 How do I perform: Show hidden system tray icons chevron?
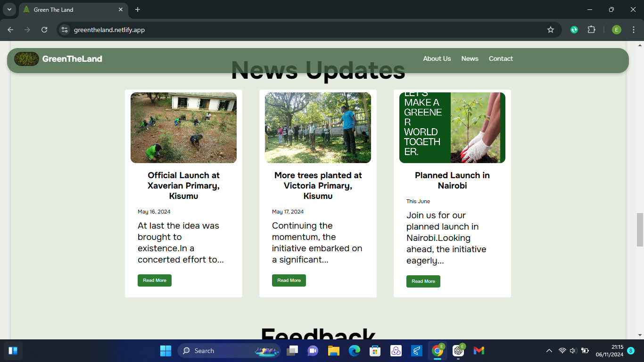549,351
